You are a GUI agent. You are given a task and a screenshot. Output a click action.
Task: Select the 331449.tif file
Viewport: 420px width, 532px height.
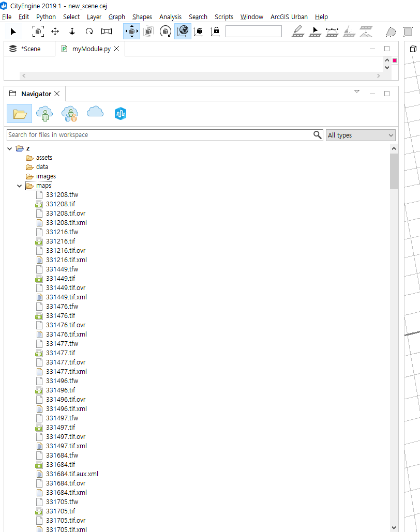pos(62,278)
